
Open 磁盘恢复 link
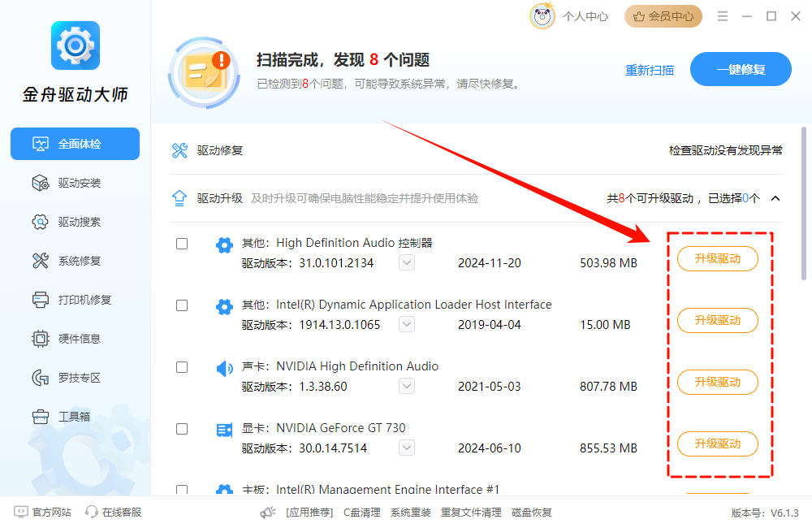click(x=531, y=513)
